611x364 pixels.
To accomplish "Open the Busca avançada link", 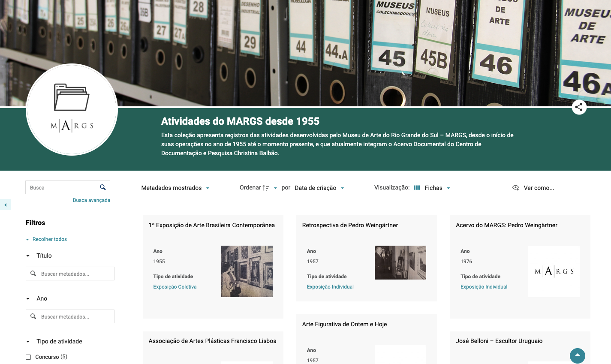I will pos(91,200).
